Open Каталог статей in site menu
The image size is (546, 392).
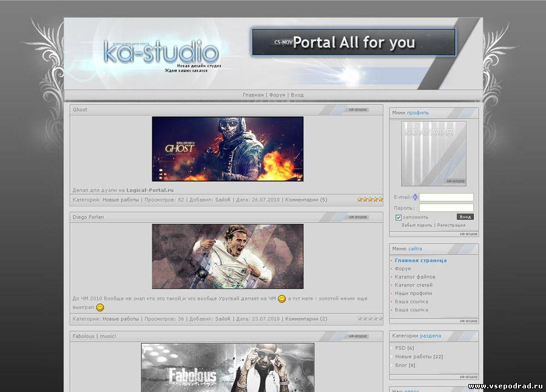(x=414, y=285)
